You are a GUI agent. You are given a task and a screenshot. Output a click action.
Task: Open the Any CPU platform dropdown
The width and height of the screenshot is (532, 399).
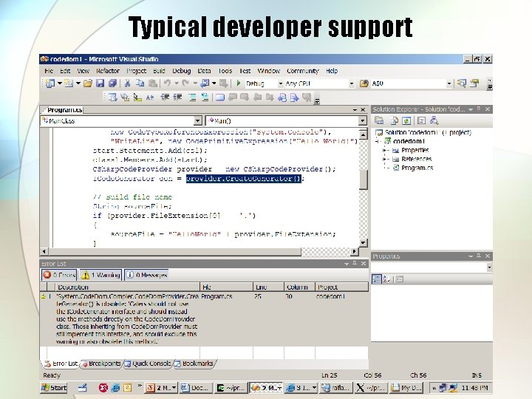point(352,83)
